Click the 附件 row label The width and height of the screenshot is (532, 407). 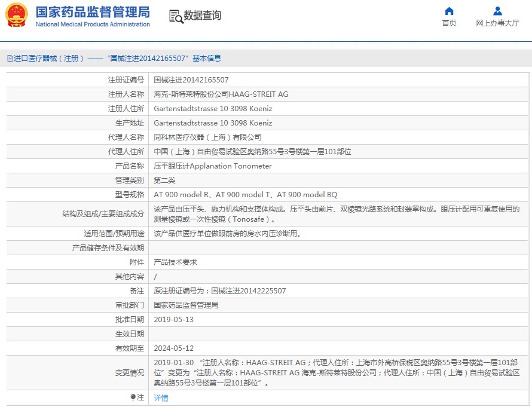[137, 262]
